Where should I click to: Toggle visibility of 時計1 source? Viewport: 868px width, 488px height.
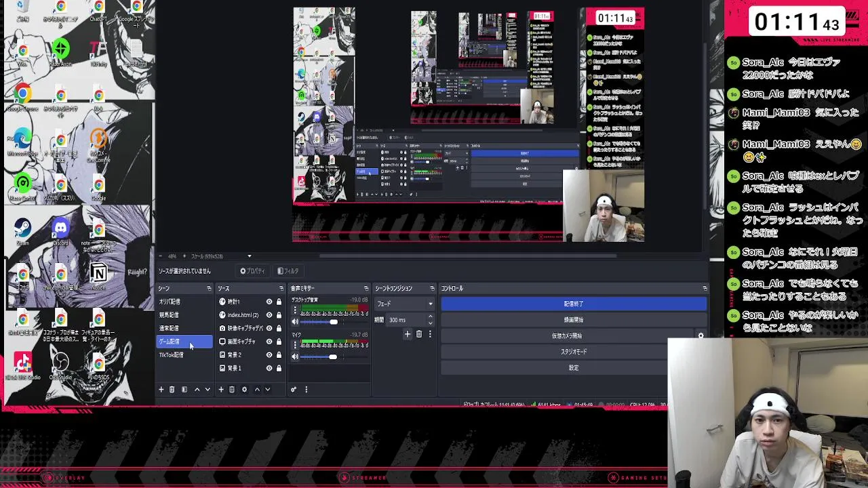(269, 302)
